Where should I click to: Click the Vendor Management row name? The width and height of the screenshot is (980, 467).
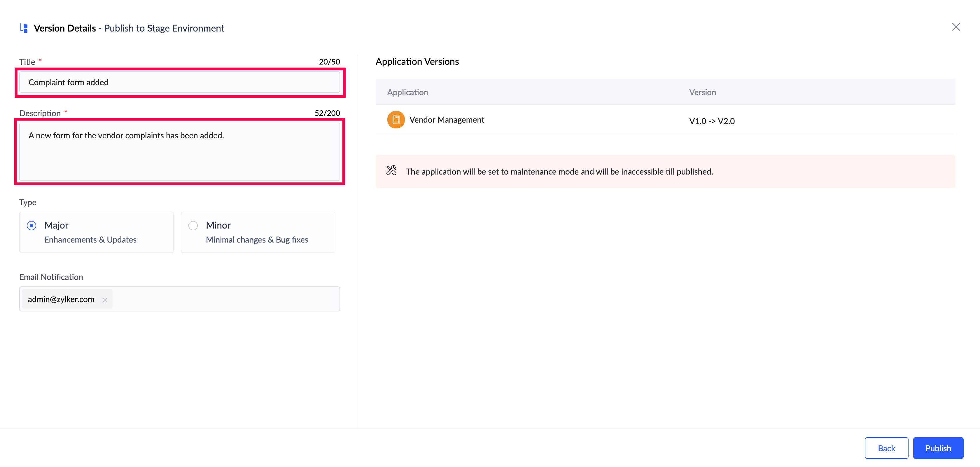tap(447, 119)
